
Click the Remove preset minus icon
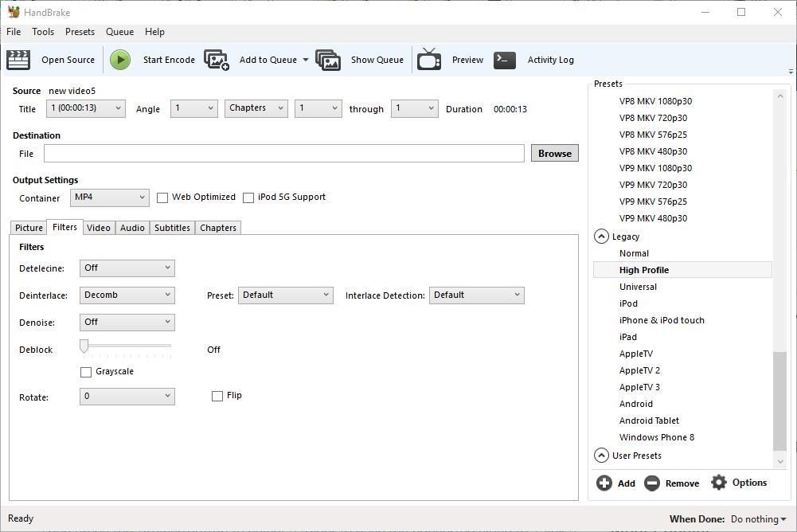point(652,483)
